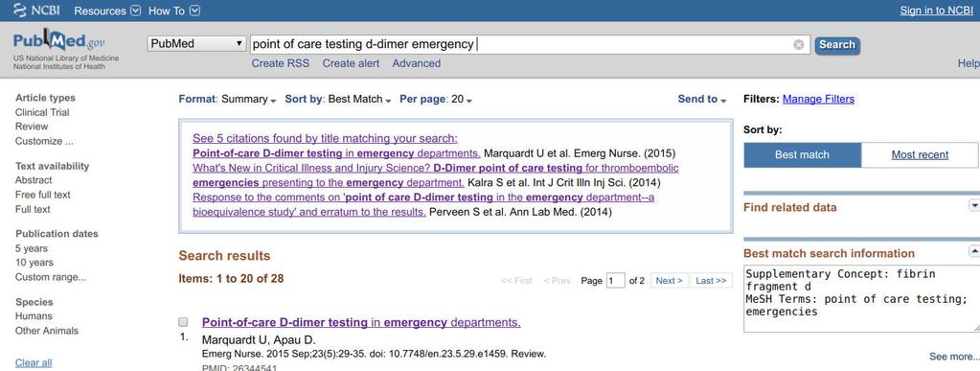Viewport: 980px width, 371px height.
Task: Click the NCBI logo icon
Action: (20, 10)
